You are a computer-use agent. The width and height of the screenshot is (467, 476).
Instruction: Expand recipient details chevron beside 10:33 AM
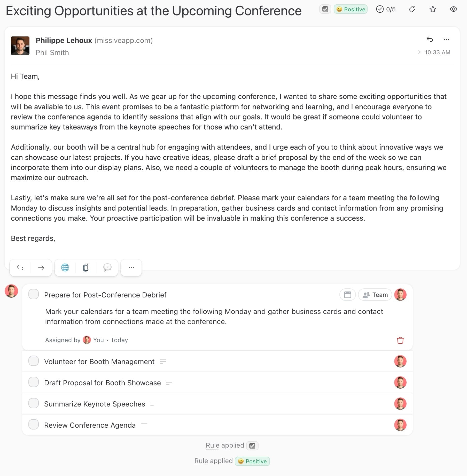tap(419, 52)
